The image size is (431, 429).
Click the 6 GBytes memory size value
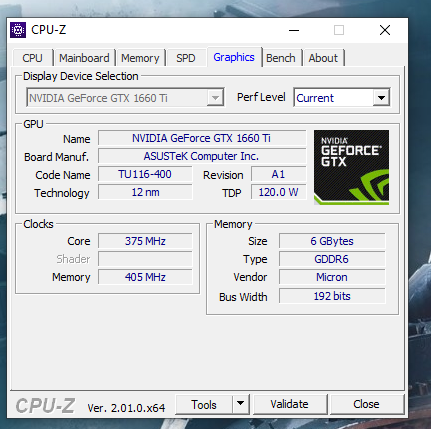click(332, 241)
